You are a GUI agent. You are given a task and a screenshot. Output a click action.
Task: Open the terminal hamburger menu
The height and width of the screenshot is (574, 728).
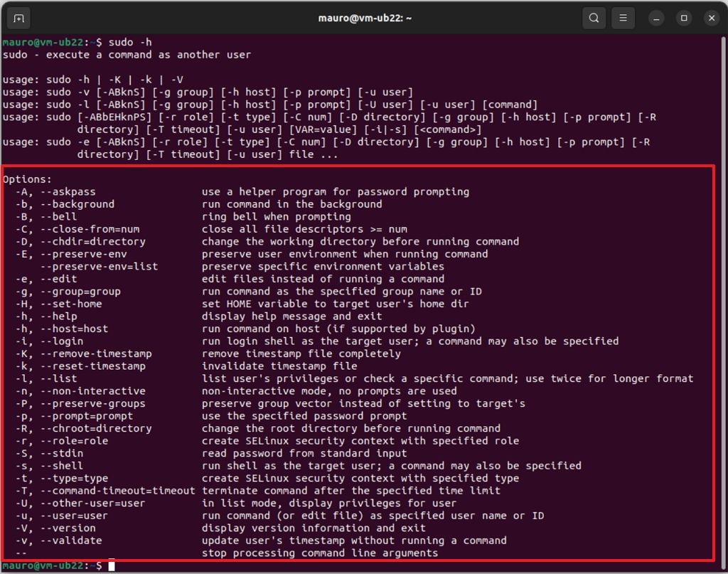tap(623, 18)
